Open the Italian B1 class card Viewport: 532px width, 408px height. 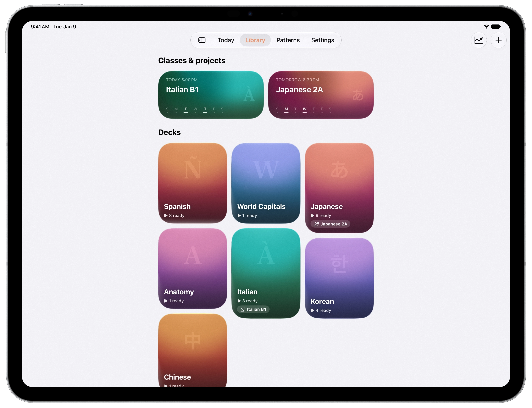tap(211, 95)
